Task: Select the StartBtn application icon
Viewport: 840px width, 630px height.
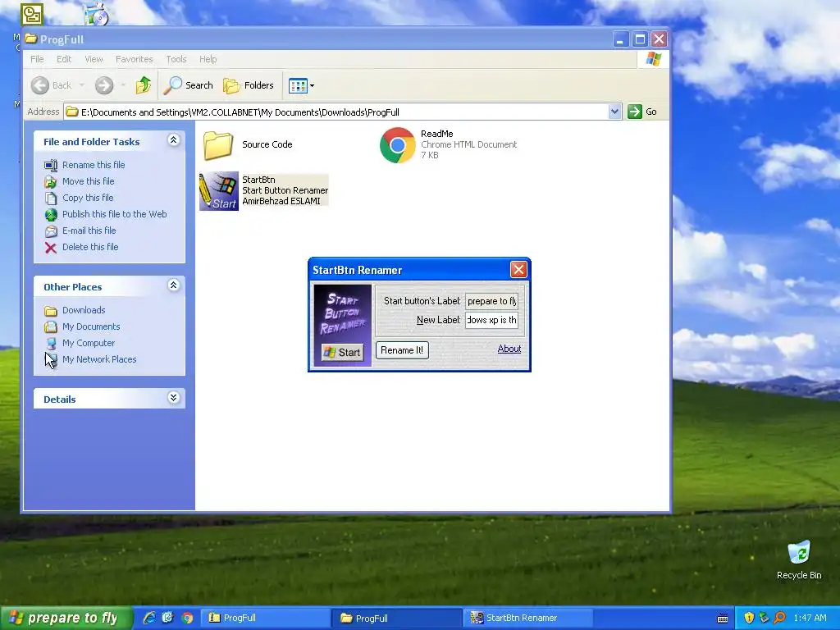Action: click(x=218, y=190)
